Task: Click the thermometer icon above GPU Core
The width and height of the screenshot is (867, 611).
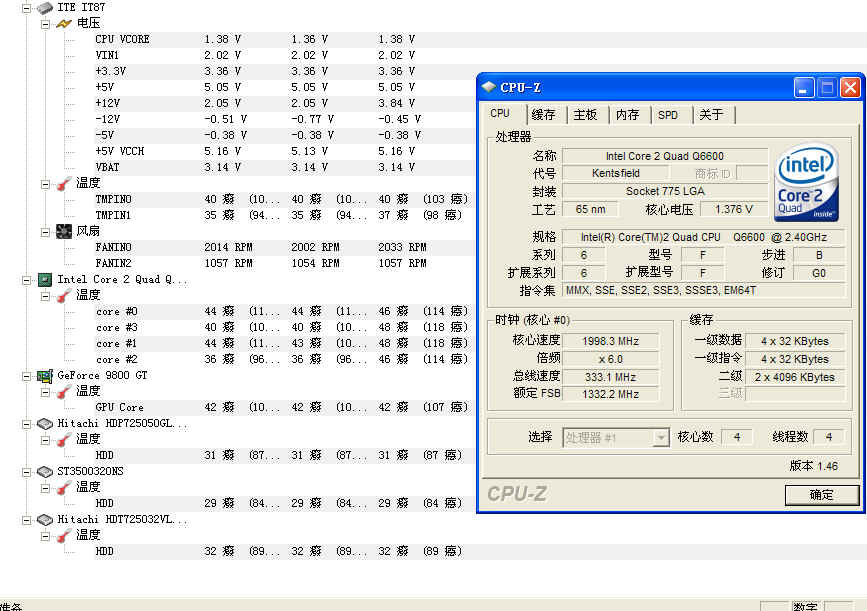Action: coord(64,392)
